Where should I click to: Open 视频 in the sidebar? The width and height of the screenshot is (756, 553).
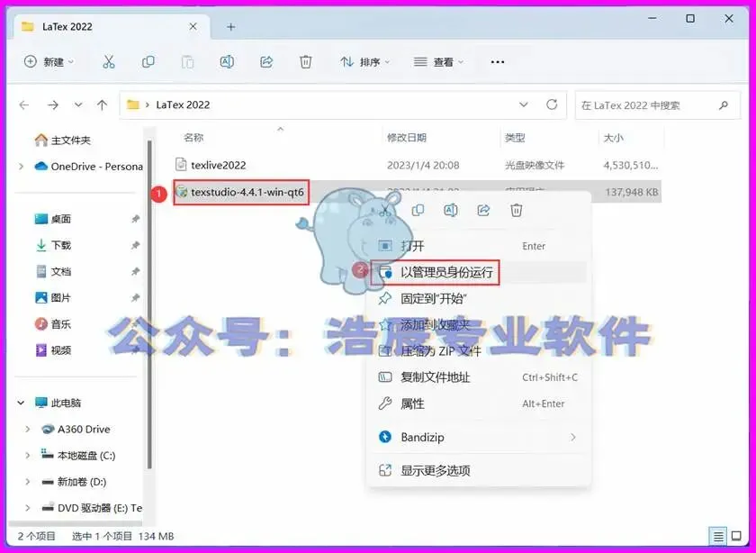coord(53,349)
